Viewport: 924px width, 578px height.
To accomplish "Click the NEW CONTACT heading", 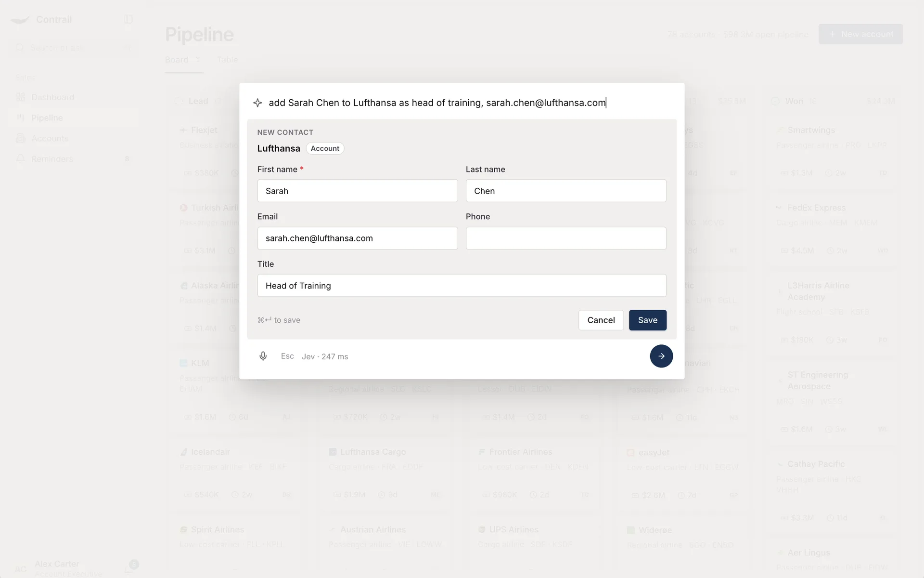I will click(285, 132).
